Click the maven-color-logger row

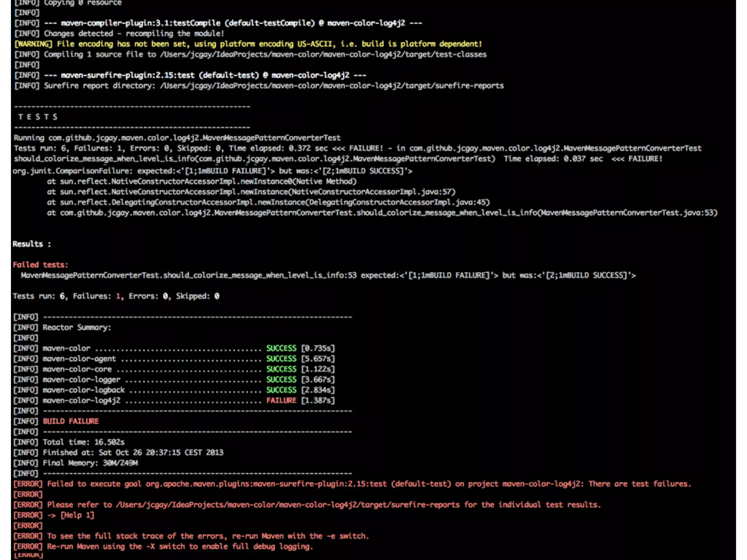(x=174, y=380)
